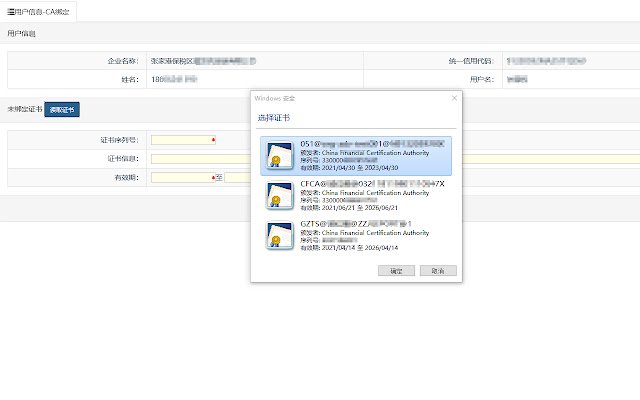The image size is (640, 400).
Task: Focus the 证书序列号 input field
Action: coord(183,140)
